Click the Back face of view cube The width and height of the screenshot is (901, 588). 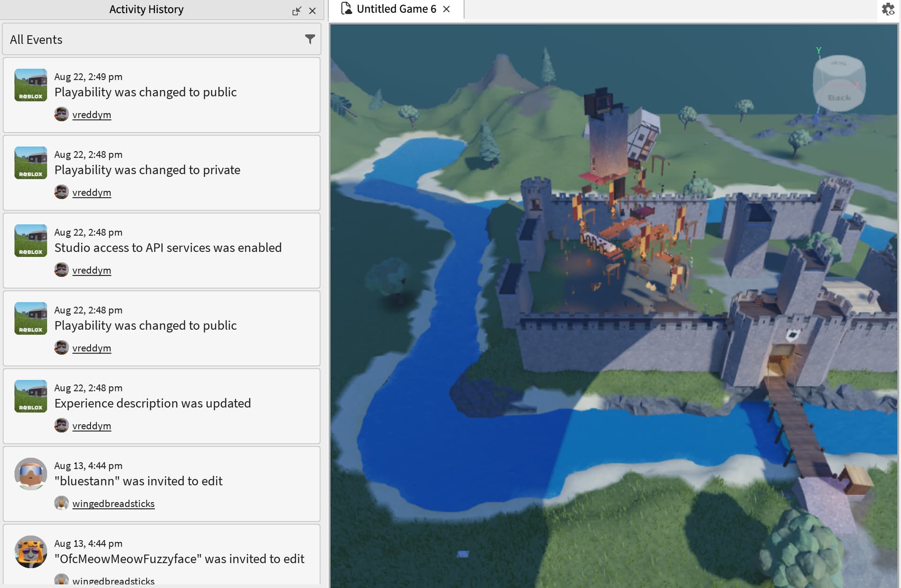pos(839,98)
